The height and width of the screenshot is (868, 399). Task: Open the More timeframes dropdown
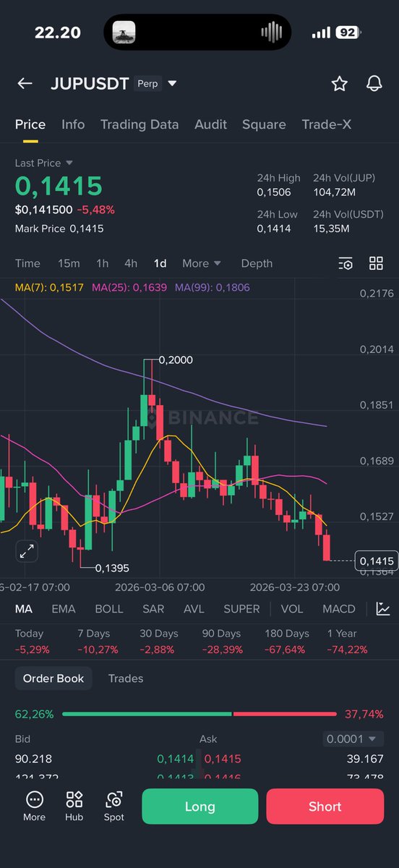coord(202,263)
